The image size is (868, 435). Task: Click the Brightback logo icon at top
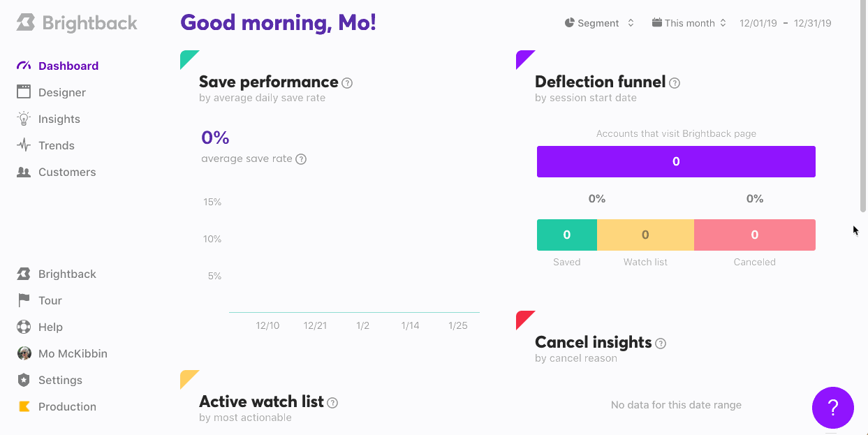[26, 22]
